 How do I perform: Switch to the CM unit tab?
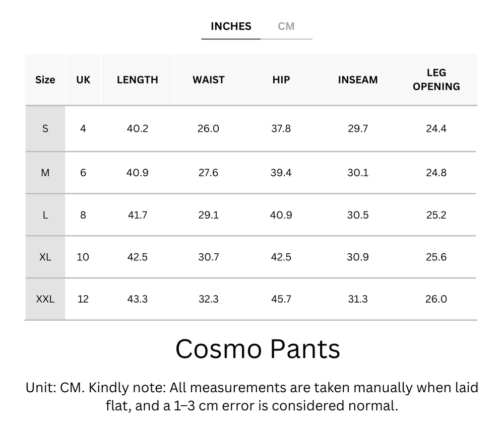click(287, 26)
